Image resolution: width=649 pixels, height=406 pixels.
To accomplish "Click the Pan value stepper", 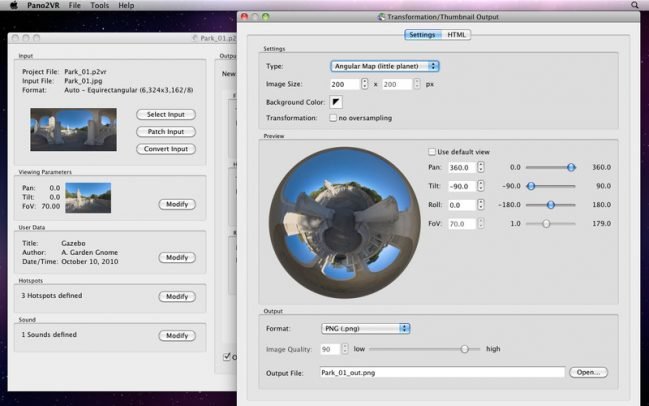I will [480, 167].
